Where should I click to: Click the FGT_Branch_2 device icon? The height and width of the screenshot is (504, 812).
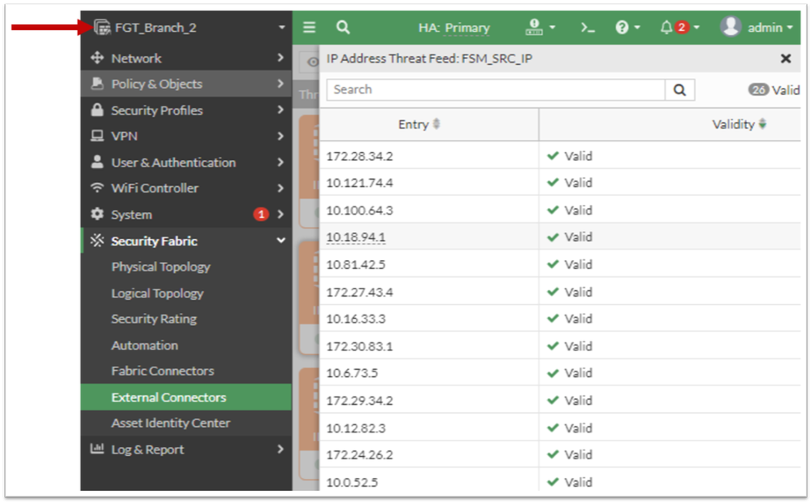point(102,28)
